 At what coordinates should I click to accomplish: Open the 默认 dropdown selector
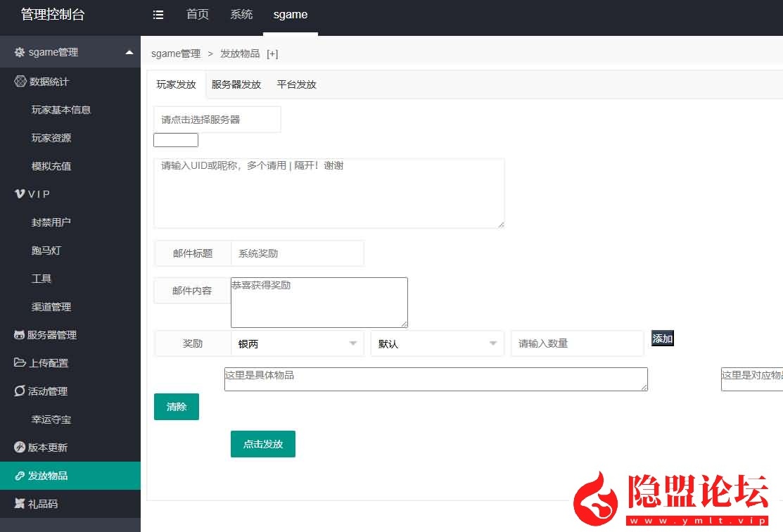tap(437, 344)
